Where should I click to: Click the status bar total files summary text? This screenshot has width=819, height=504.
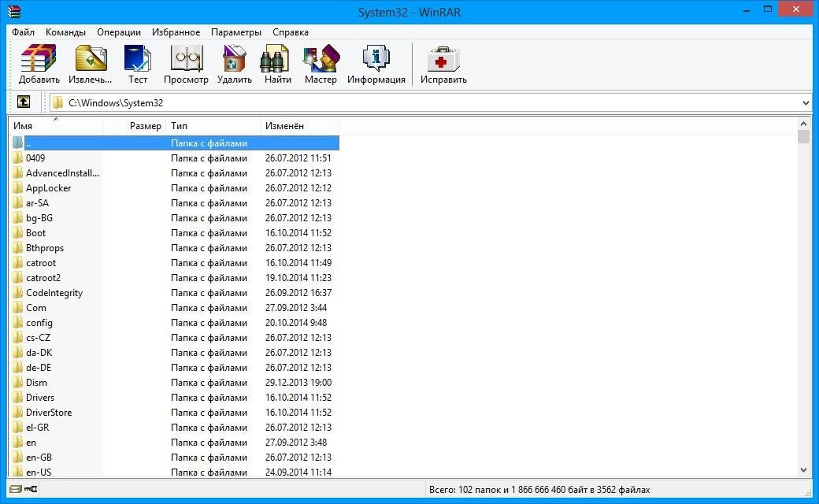tap(539, 490)
